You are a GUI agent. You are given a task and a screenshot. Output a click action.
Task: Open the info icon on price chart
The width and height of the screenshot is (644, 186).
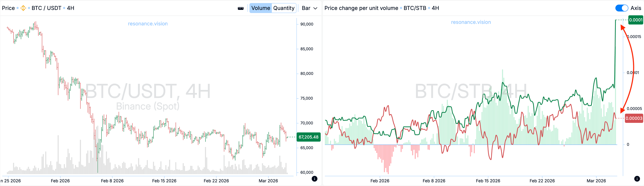click(x=315, y=179)
